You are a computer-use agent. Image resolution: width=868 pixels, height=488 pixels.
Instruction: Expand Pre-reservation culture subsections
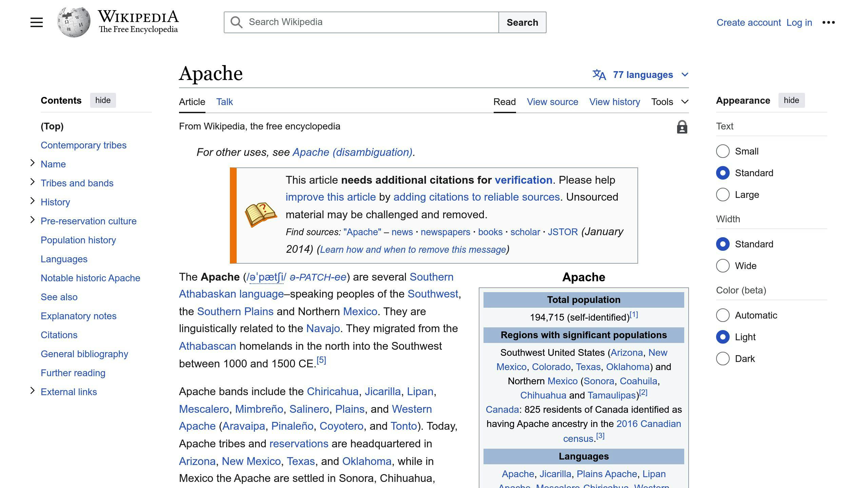pyautogui.click(x=33, y=220)
